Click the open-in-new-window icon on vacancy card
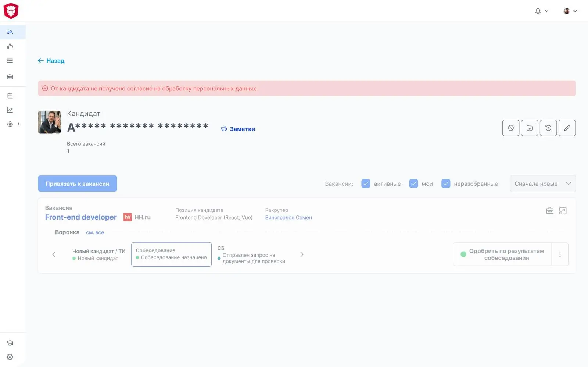588x367 pixels. coord(562,211)
